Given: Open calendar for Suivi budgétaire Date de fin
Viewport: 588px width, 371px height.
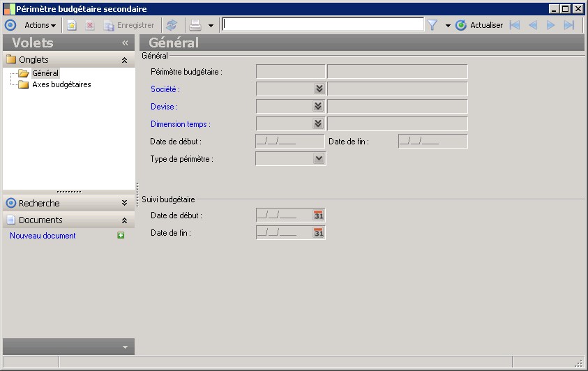Looking at the screenshot, I should point(319,233).
